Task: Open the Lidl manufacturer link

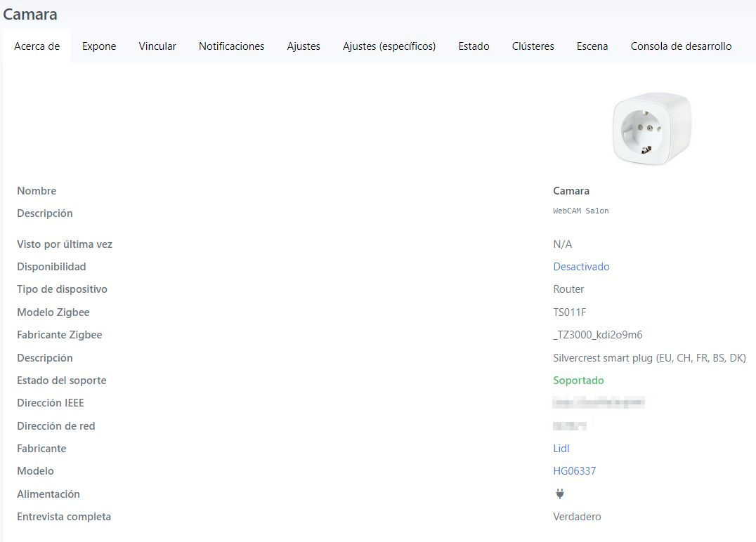Action: coord(561,449)
